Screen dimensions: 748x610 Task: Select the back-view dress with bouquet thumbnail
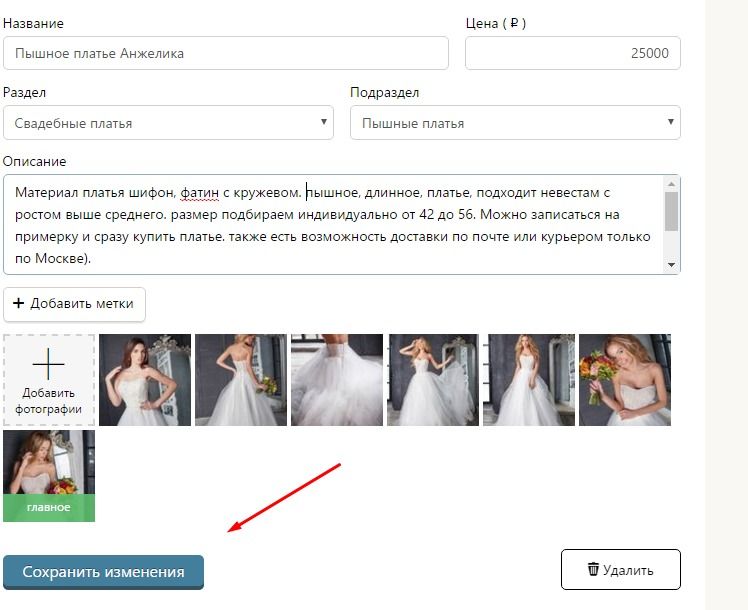tap(241, 380)
